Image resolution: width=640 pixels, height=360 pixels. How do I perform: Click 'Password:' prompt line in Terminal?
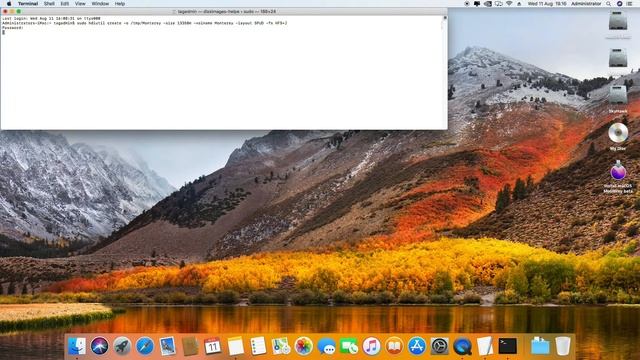click(13, 28)
